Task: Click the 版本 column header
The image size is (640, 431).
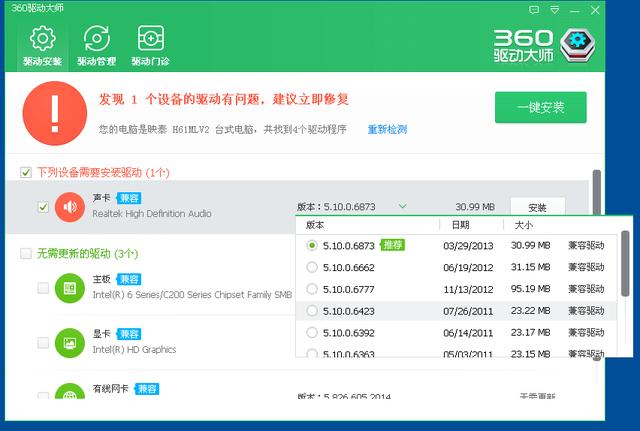Action: coord(315,225)
